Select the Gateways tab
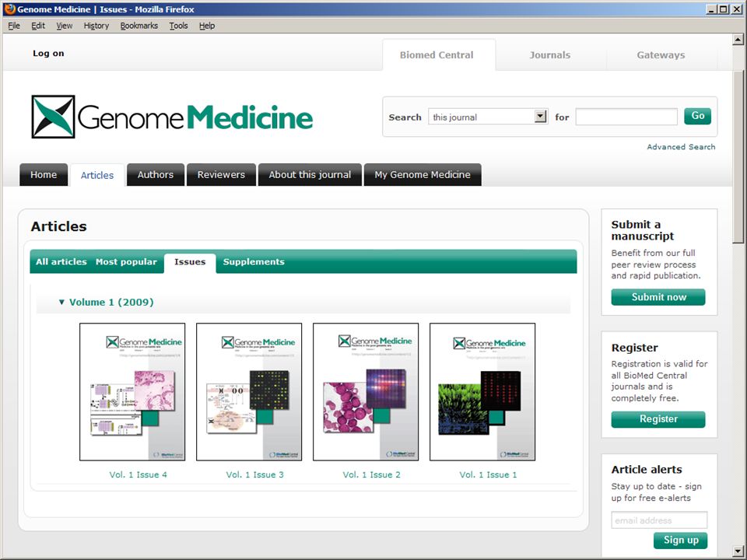This screenshot has height=560, width=747. pyautogui.click(x=661, y=54)
